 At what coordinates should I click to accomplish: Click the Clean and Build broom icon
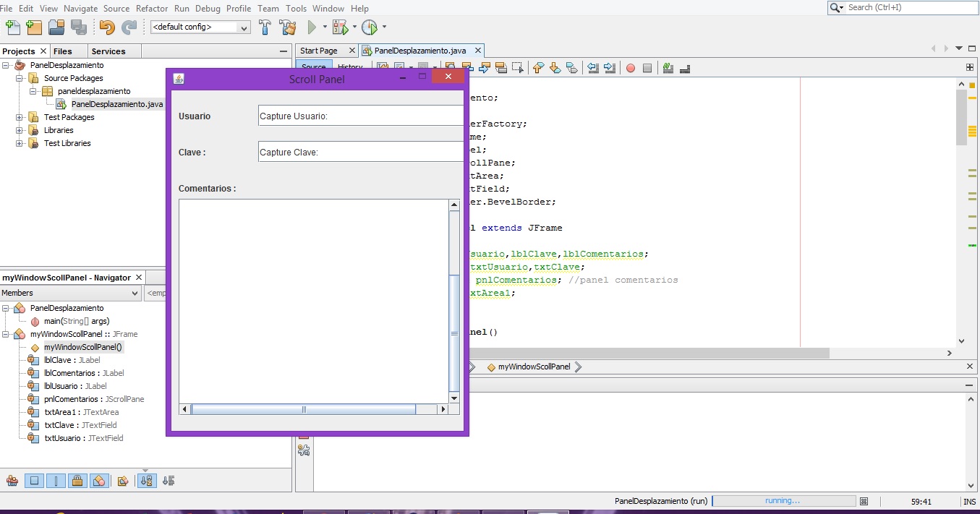[x=287, y=27]
